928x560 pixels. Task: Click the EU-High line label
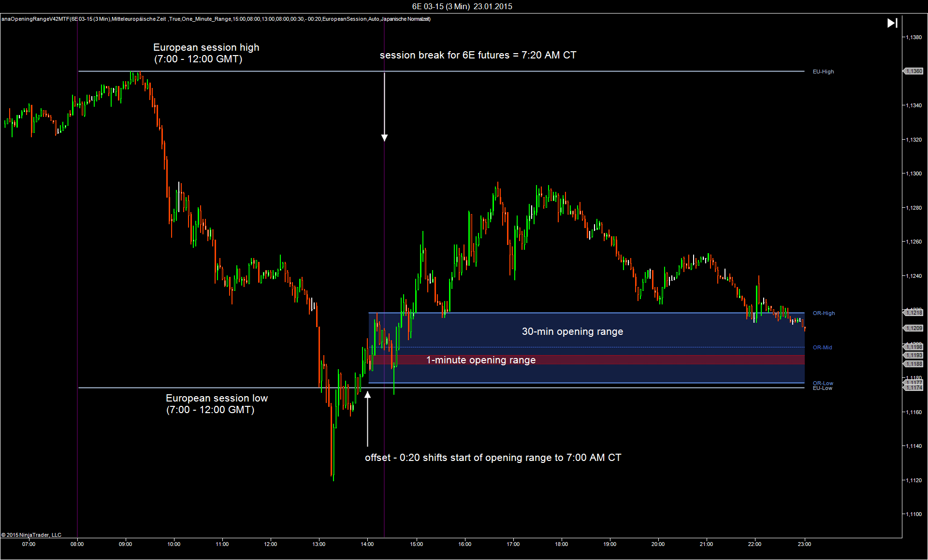coord(823,72)
